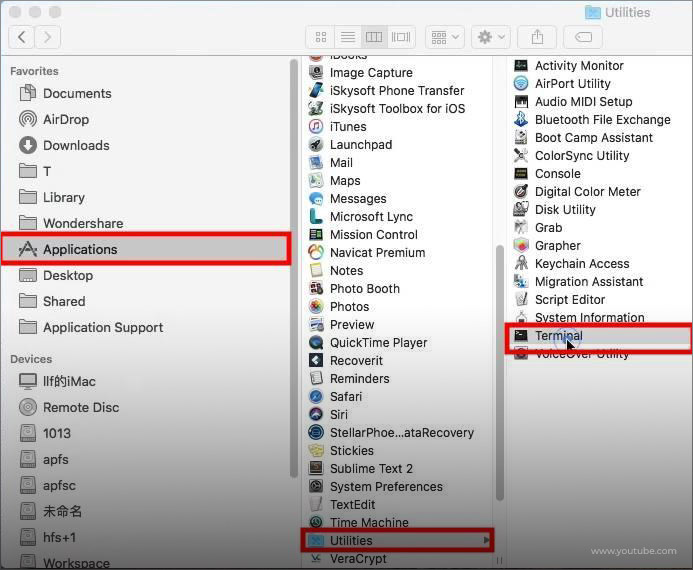Switch to cover flow view
Screen dimensions: 693x570
pyautogui.click(x=401, y=37)
